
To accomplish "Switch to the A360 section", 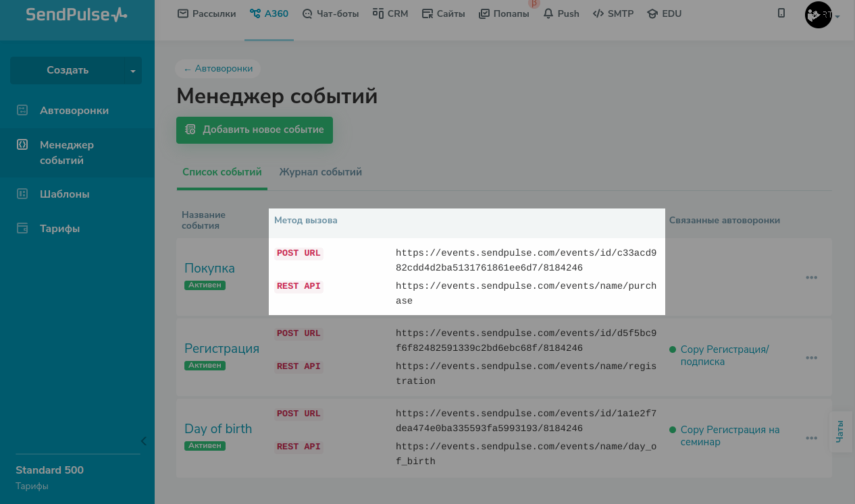I will tap(269, 13).
